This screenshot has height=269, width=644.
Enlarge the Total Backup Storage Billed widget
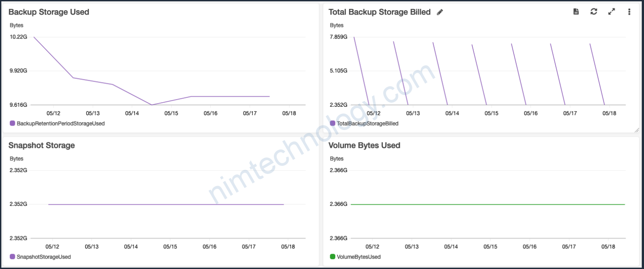click(x=611, y=12)
